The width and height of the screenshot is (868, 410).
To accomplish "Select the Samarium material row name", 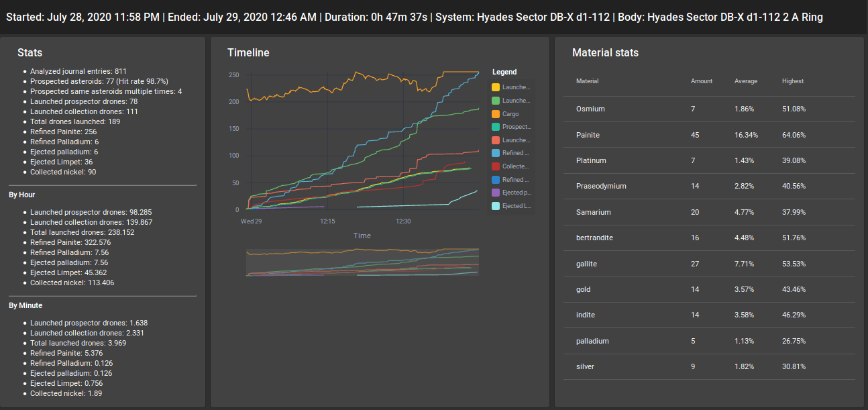I will (x=593, y=212).
